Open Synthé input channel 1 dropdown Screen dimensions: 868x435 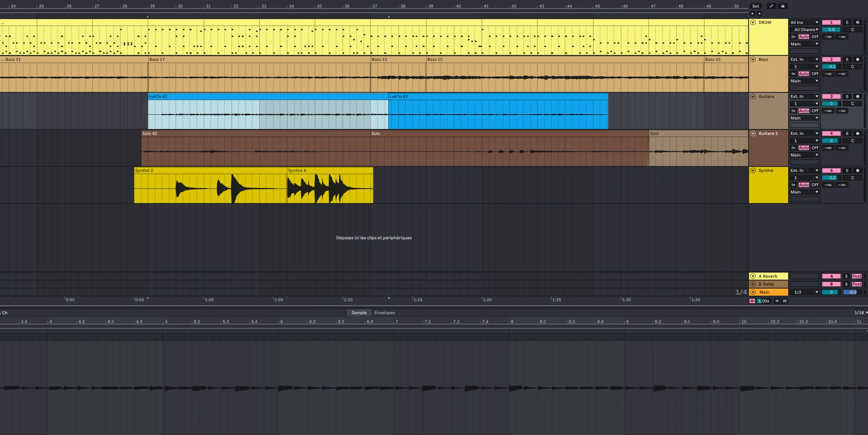[804, 178]
